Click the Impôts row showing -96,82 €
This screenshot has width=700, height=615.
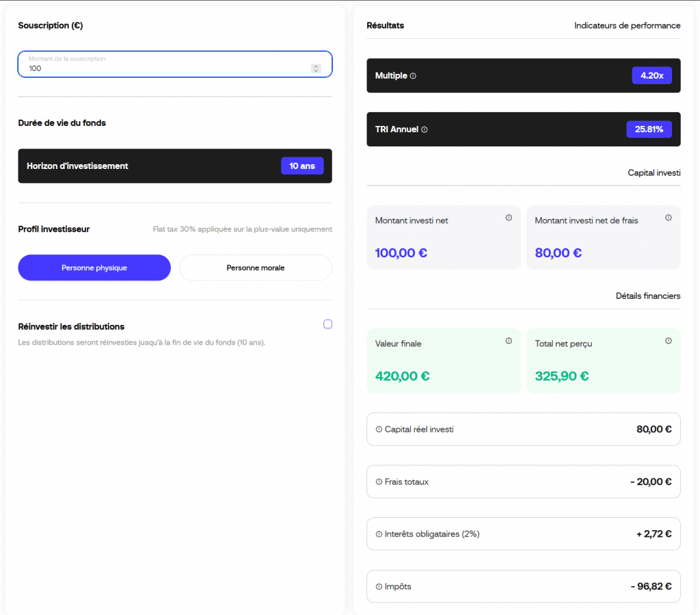524,586
